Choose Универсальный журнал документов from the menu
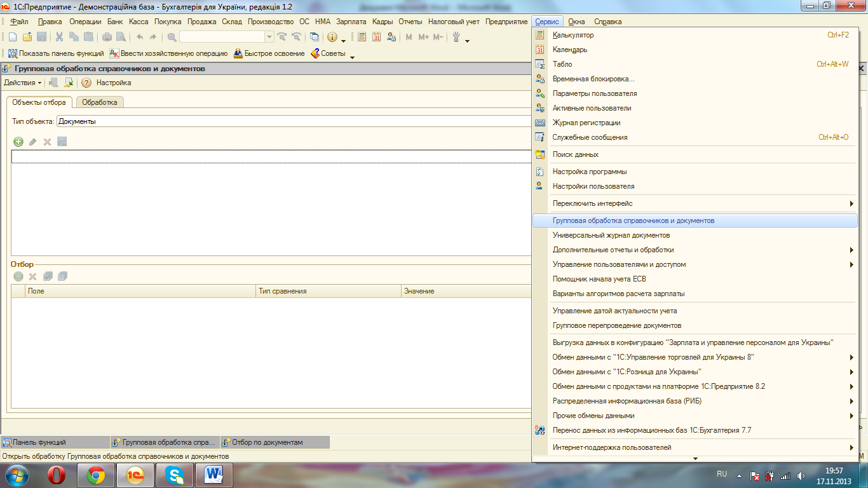Viewport: 868px width, 488px height. coord(695,235)
